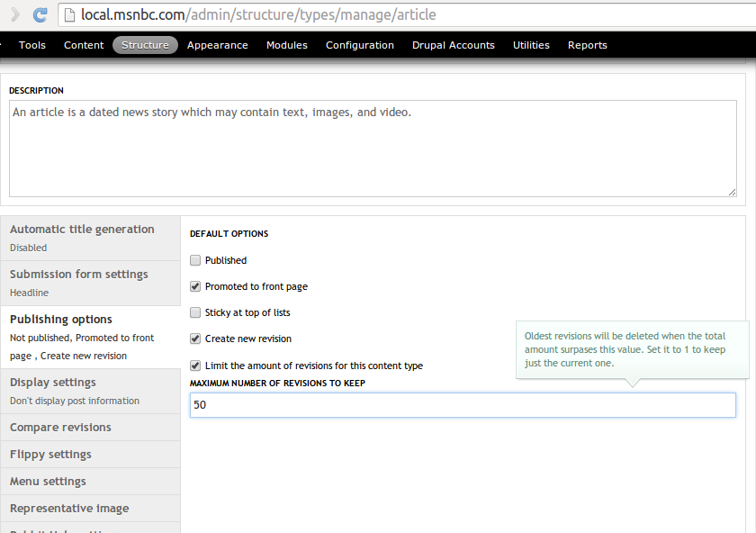756x533 pixels.
Task: Click the browser forward arrow
Action: 14,15
